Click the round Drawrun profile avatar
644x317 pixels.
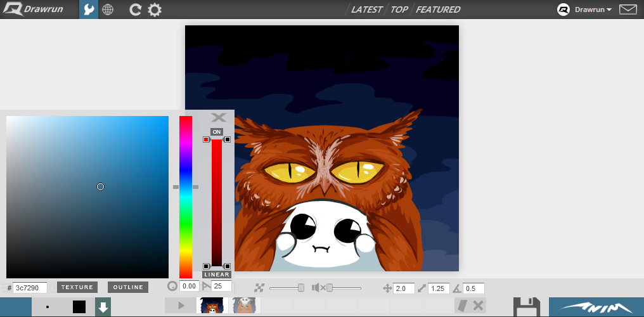coord(563,10)
